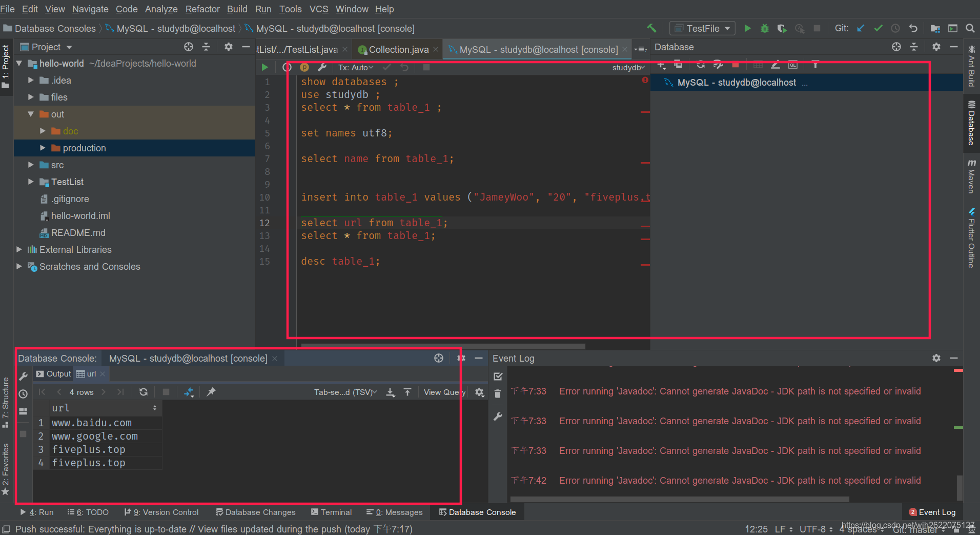This screenshot has height=535, width=980.
Task: Expand Scratches and Consoles node
Action: point(19,266)
